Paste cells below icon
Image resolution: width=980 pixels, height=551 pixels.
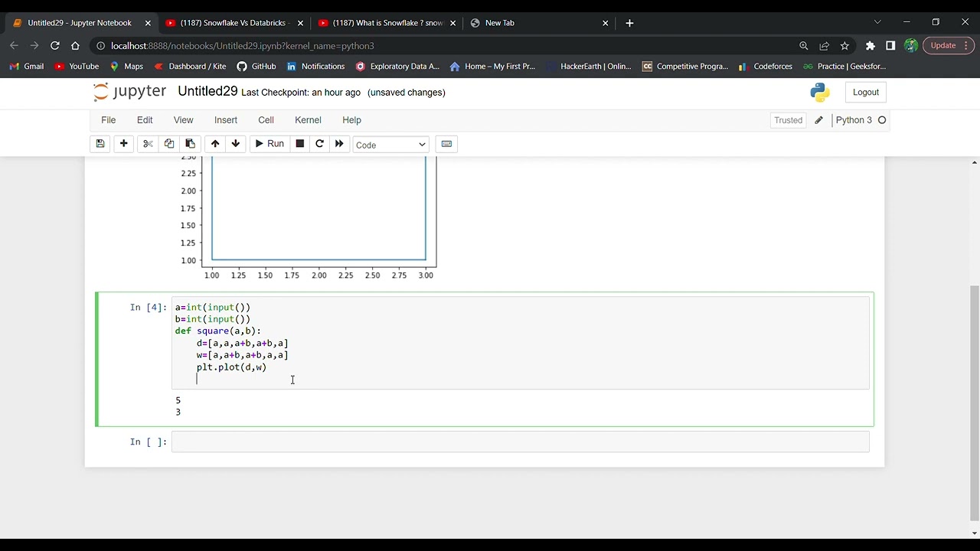click(x=190, y=144)
